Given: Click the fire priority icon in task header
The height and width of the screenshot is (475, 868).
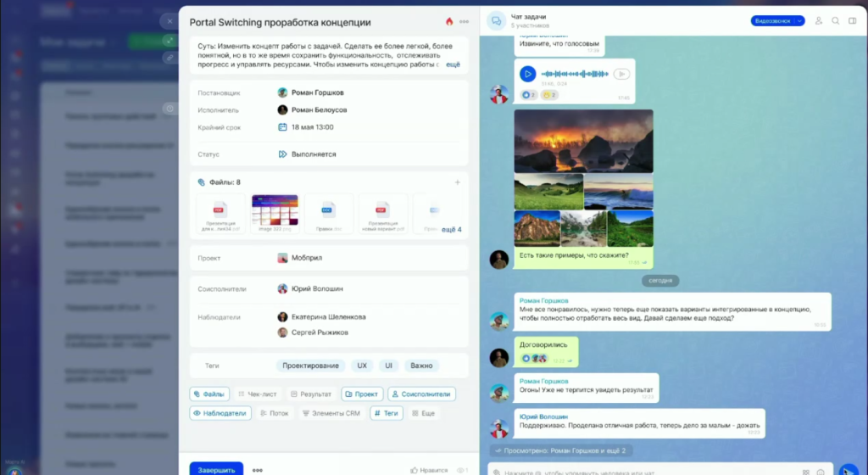Looking at the screenshot, I should [449, 22].
